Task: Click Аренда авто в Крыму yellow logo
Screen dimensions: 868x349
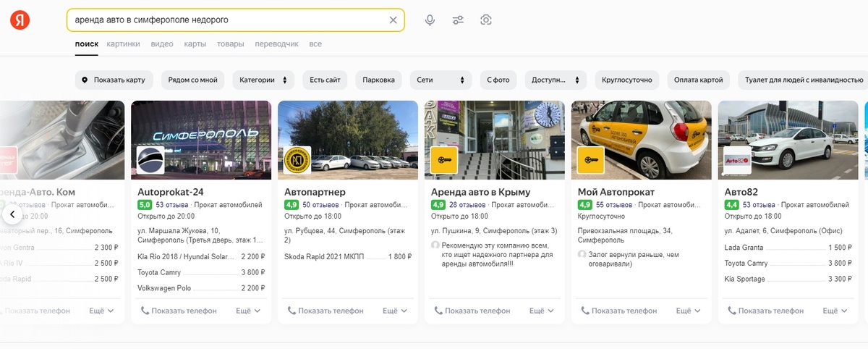Action: 444,160
